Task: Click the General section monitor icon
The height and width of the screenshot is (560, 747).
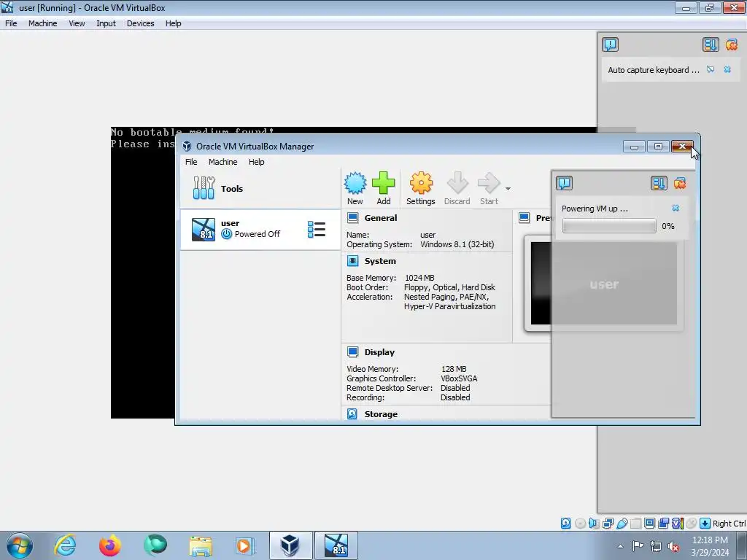Action: [352, 217]
